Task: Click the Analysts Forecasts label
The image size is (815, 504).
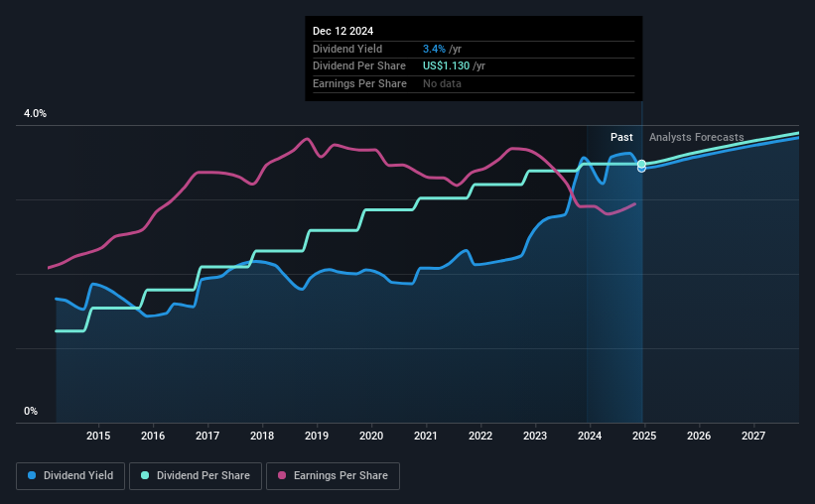Action: click(x=697, y=137)
